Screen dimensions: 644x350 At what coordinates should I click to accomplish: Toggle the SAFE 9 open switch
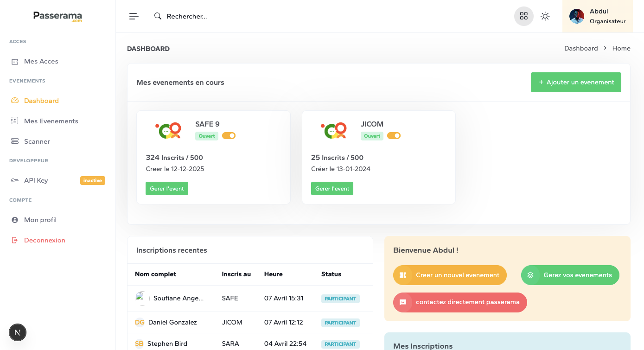click(229, 136)
